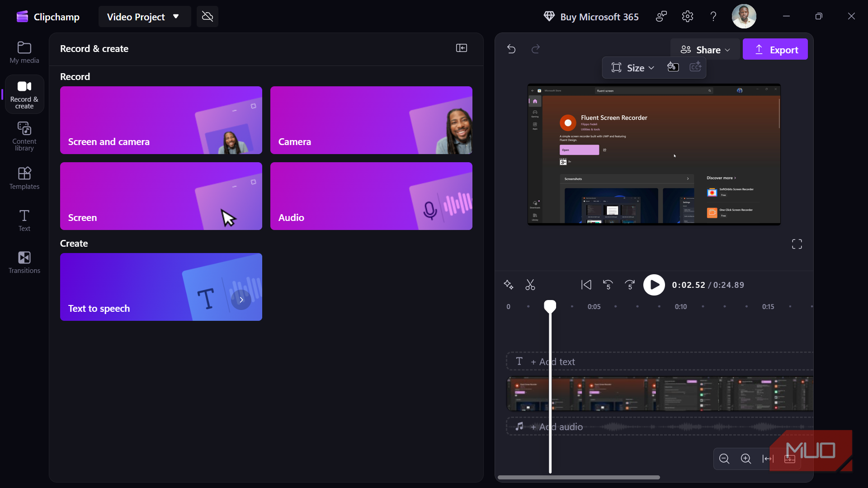Expand the Share dropdown
868x488 pixels.
point(705,50)
